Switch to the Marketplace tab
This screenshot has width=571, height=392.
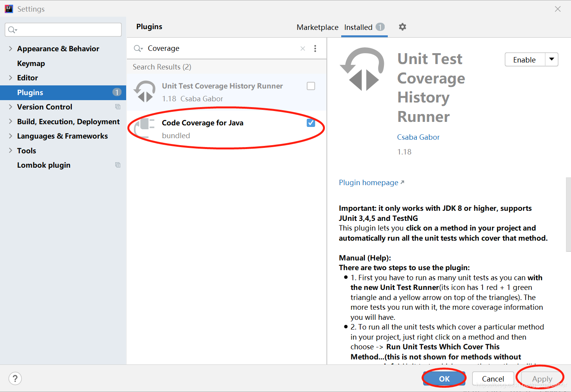[x=318, y=27]
